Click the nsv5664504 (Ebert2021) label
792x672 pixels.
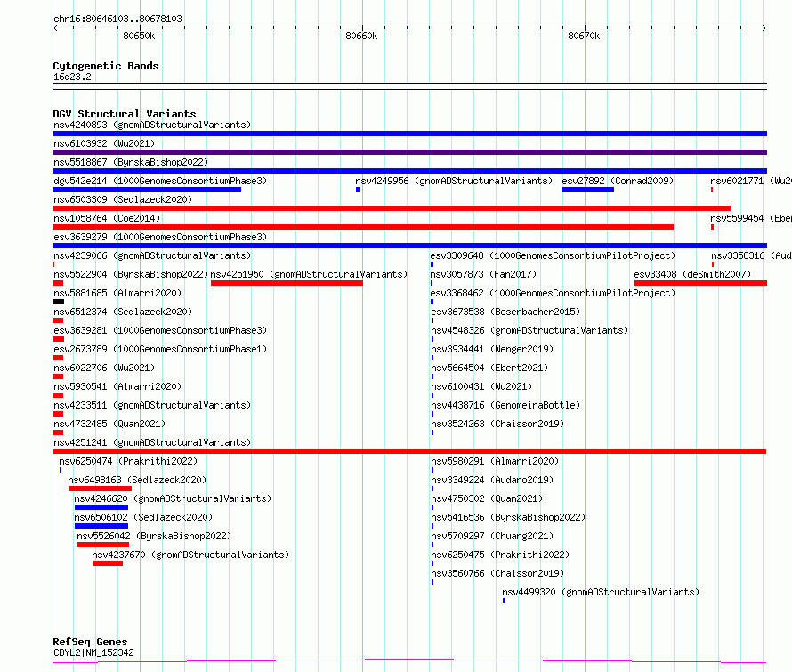(x=489, y=368)
